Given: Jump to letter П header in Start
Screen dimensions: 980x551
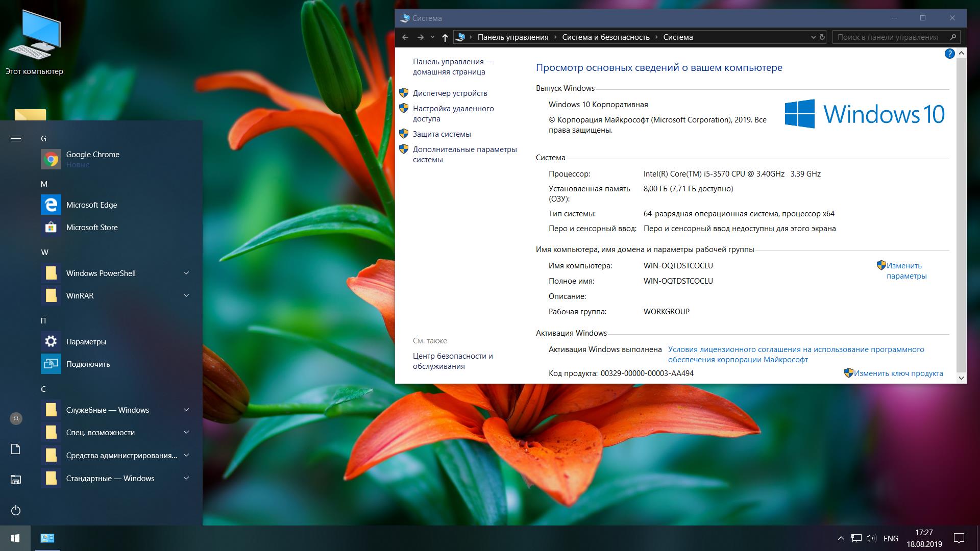Looking at the screenshot, I should pyautogui.click(x=43, y=320).
